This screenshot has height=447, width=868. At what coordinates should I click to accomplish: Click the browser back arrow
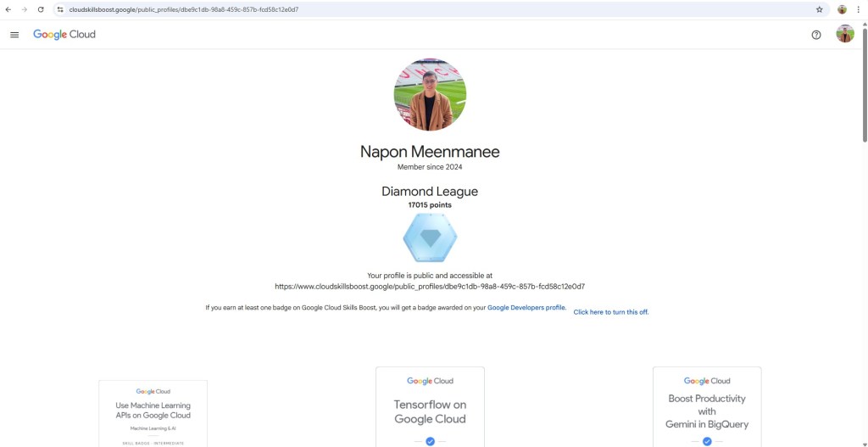[8, 9]
